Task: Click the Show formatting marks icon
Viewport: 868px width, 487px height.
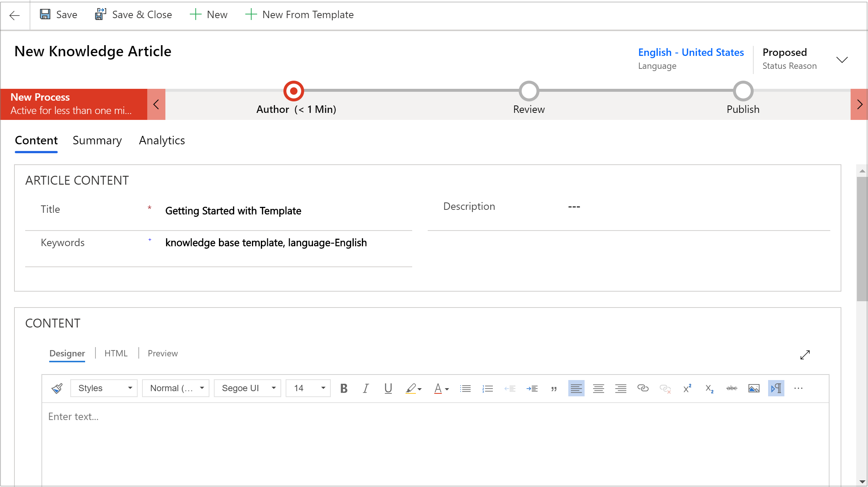Action: [x=776, y=389]
